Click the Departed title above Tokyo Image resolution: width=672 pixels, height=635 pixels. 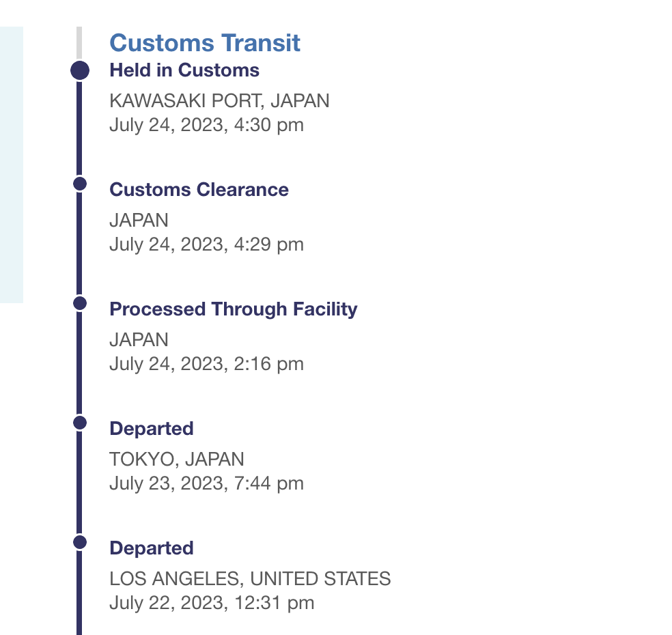click(x=152, y=429)
